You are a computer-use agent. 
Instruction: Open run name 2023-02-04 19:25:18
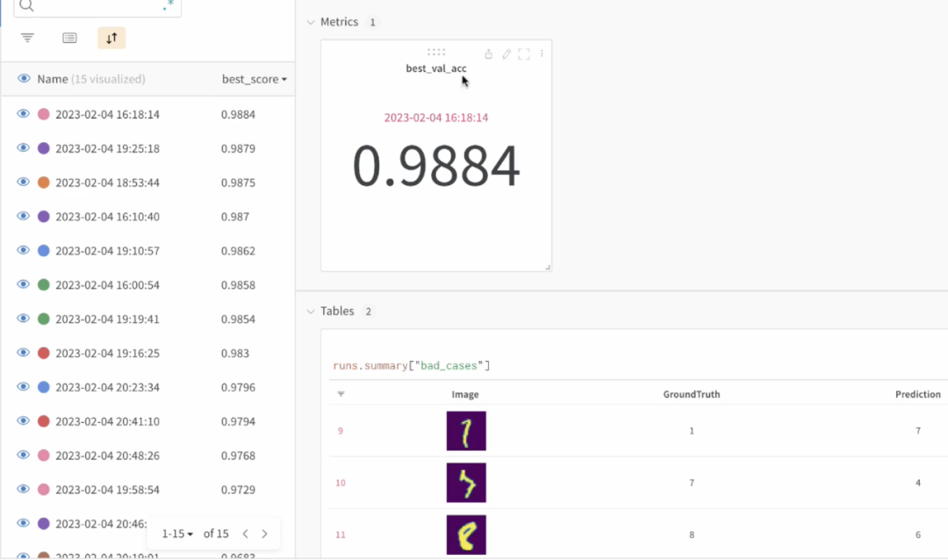coord(108,148)
